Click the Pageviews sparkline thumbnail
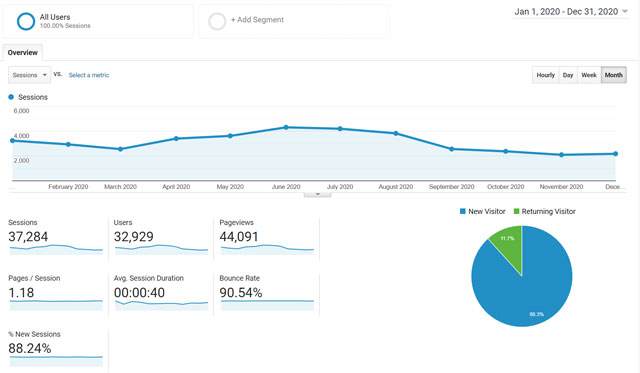The width and height of the screenshot is (640, 373). (267, 250)
